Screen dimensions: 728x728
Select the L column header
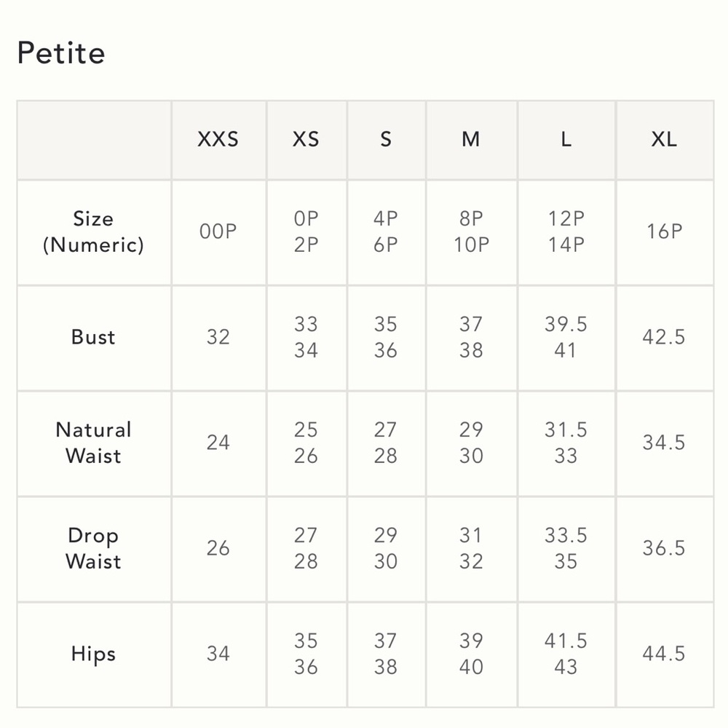pyautogui.click(x=566, y=139)
